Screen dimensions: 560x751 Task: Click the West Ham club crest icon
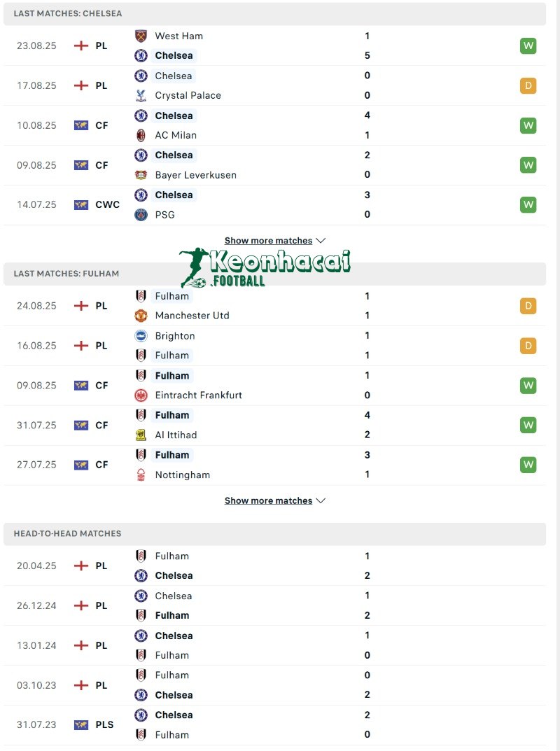pos(141,36)
